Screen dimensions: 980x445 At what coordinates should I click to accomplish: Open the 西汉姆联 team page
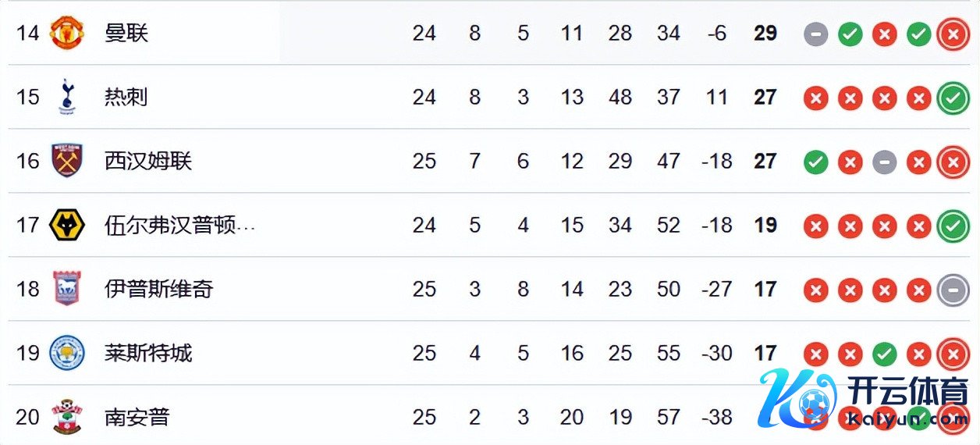point(147,162)
